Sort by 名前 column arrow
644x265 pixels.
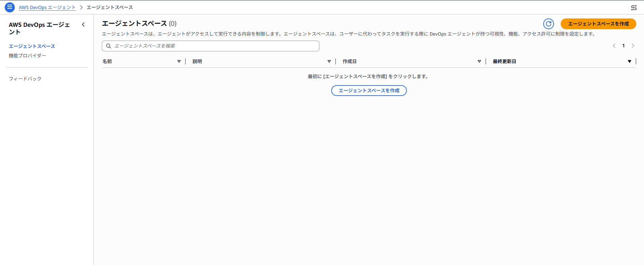pos(179,61)
